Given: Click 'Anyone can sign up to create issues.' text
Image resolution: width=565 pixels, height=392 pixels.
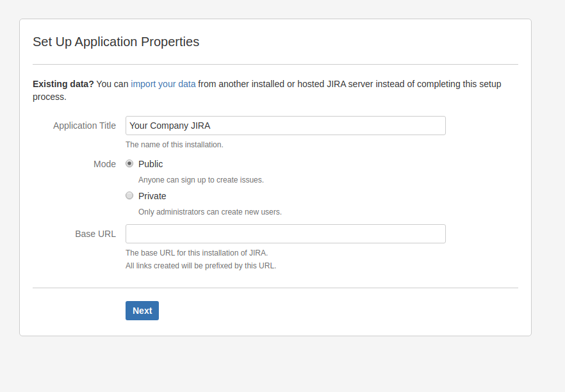Looking at the screenshot, I should 201,180.
